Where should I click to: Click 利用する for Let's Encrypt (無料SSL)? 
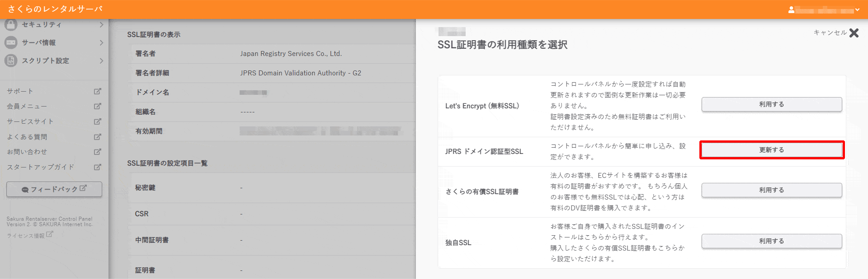[772, 104]
